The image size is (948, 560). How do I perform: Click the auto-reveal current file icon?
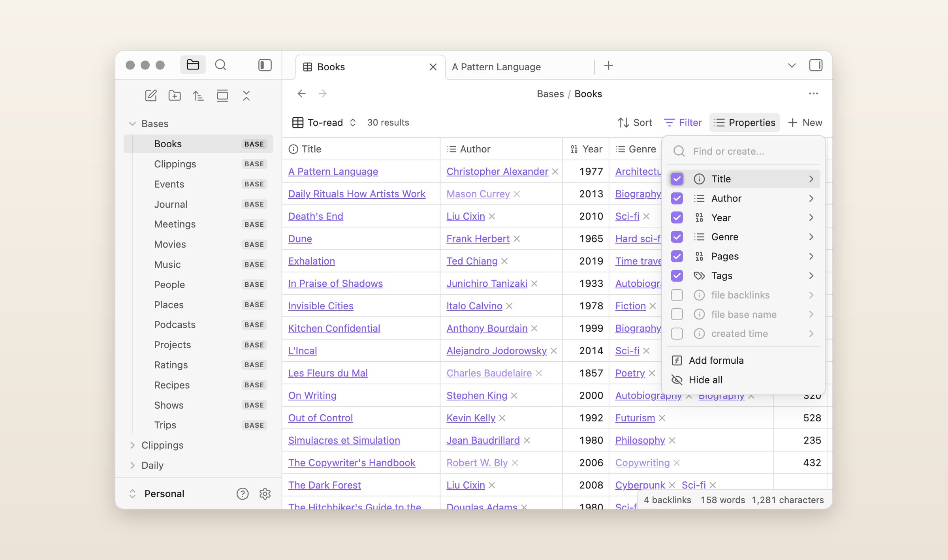(222, 96)
